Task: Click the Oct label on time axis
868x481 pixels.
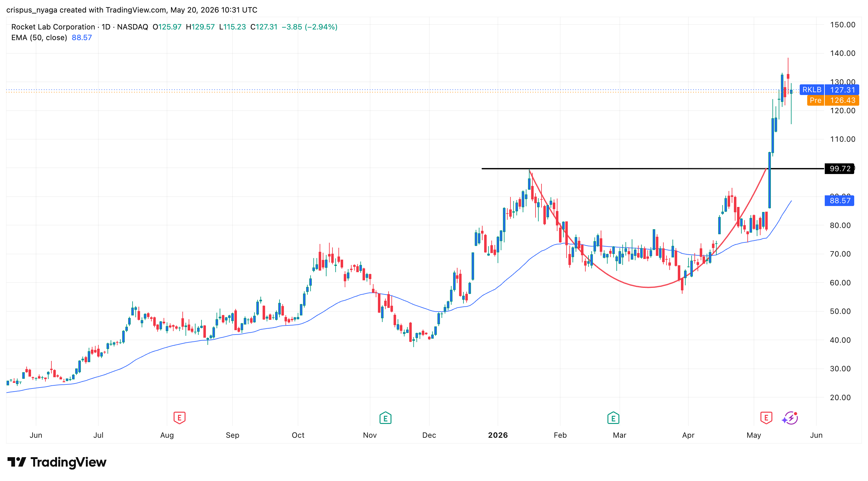Action: (298, 435)
